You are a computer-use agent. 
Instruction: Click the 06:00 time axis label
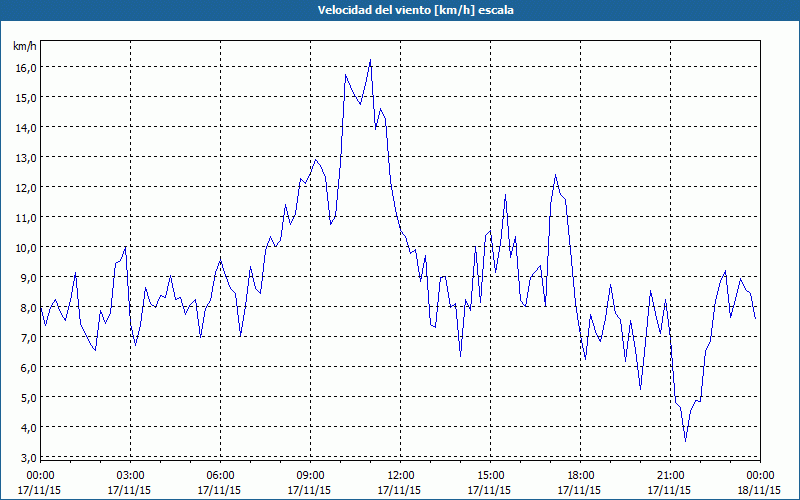[220, 476]
